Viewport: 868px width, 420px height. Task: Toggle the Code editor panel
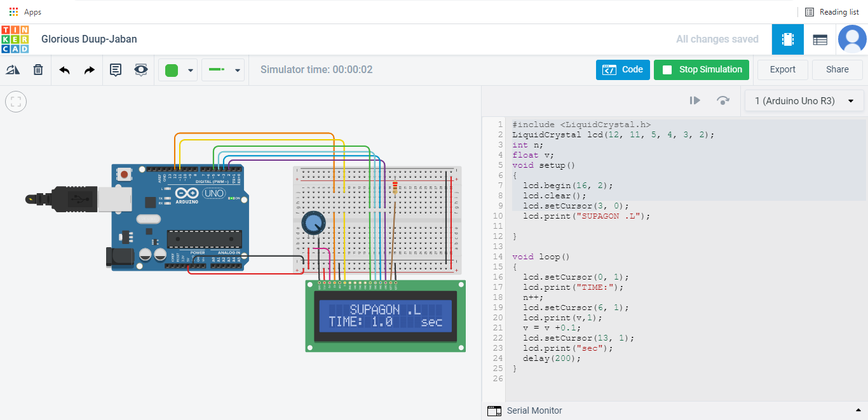pyautogui.click(x=623, y=70)
